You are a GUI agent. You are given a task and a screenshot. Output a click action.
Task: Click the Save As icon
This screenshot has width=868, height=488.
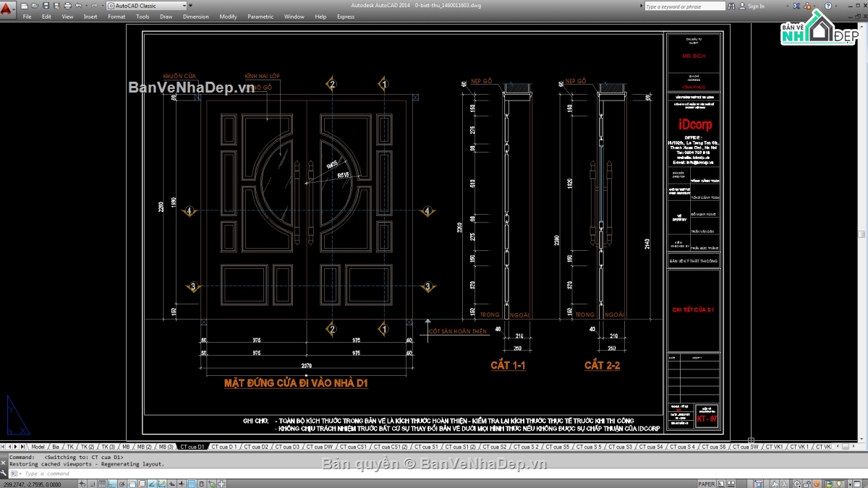(56, 6)
